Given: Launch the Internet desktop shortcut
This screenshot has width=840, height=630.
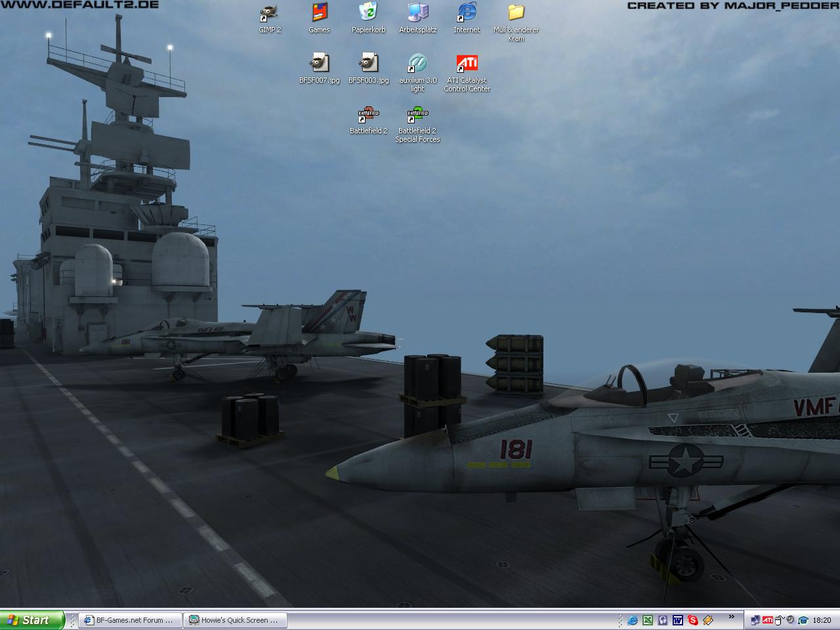Looking at the screenshot, I should tap(467, 13).
